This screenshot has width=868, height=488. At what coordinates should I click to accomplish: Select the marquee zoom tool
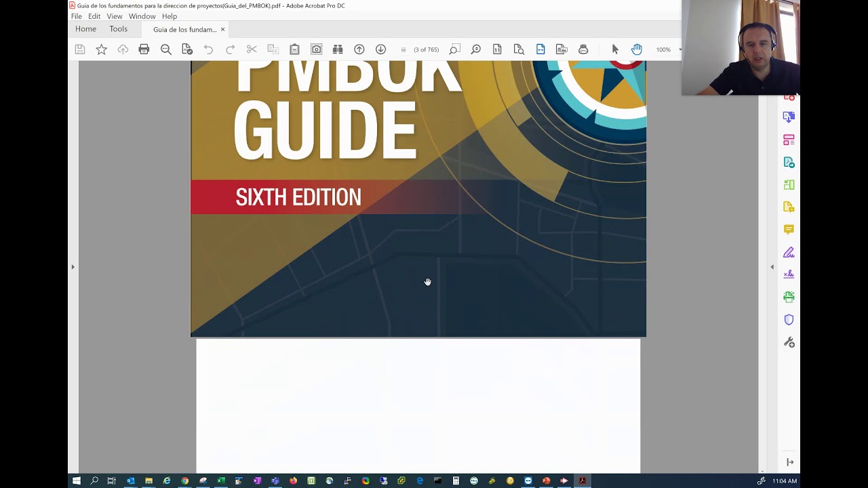[454, 49]
